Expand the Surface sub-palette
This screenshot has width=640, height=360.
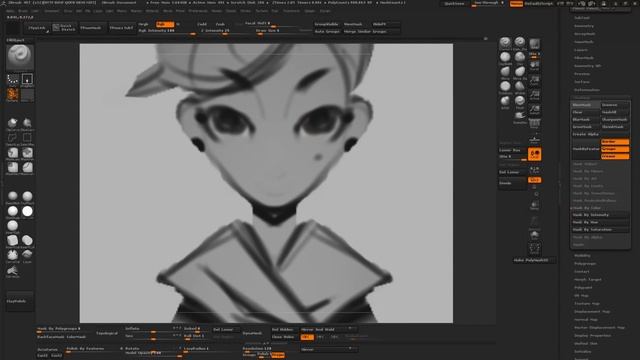point(582,82)
